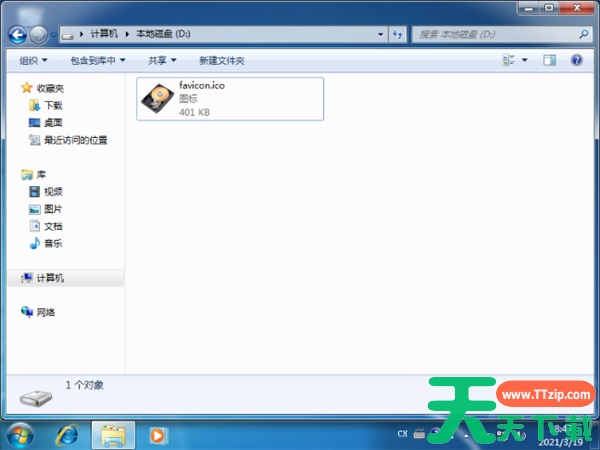Open the 音乐 library
The width and height of the screenshot is (600, 450).
tap(53, 243)
